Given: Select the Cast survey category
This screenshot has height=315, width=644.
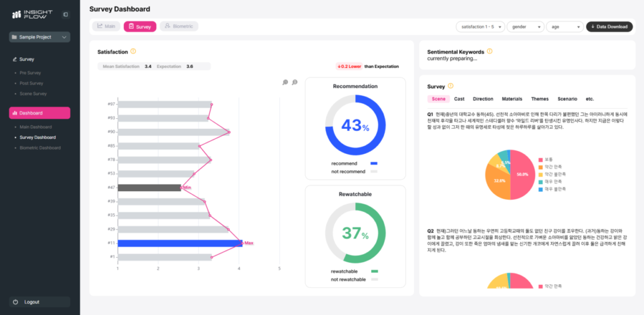Looking at the screenshot, I should tap(459, 99).
